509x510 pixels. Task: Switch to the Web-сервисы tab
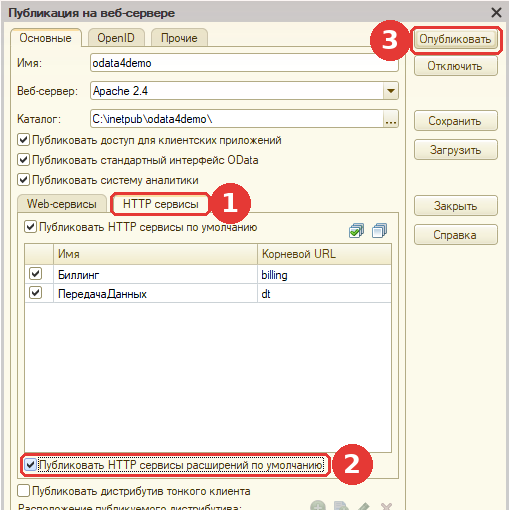[62, 204]
